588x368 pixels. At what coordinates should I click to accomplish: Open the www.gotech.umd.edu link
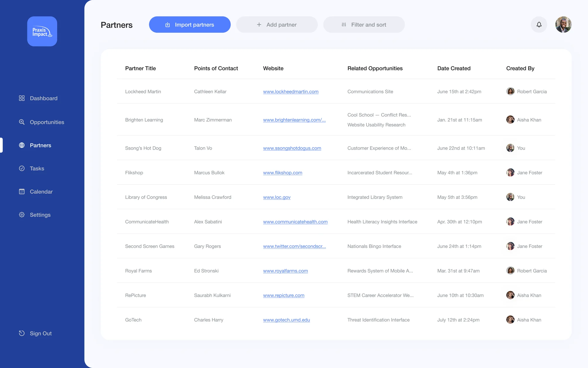(x=286, y=320)
